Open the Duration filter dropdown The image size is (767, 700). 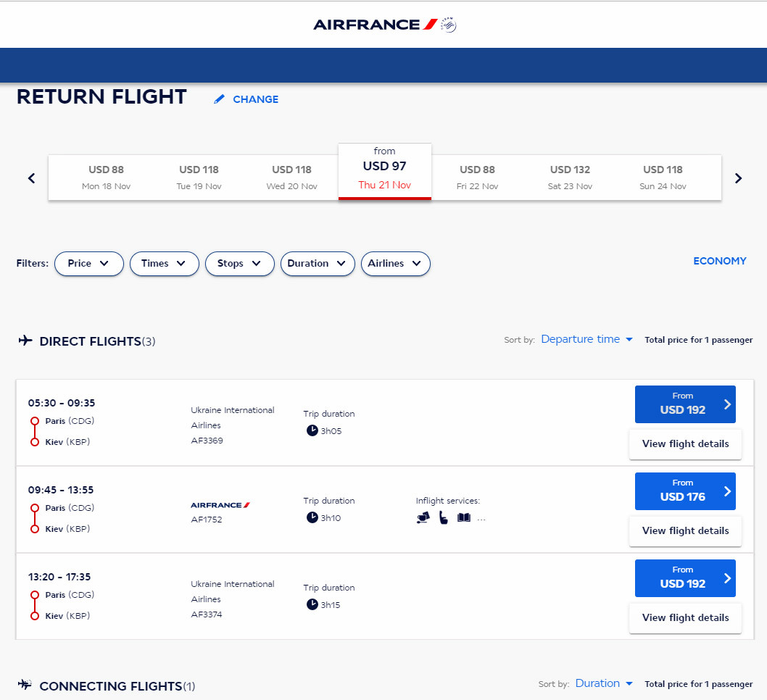[x=318, y=264]
